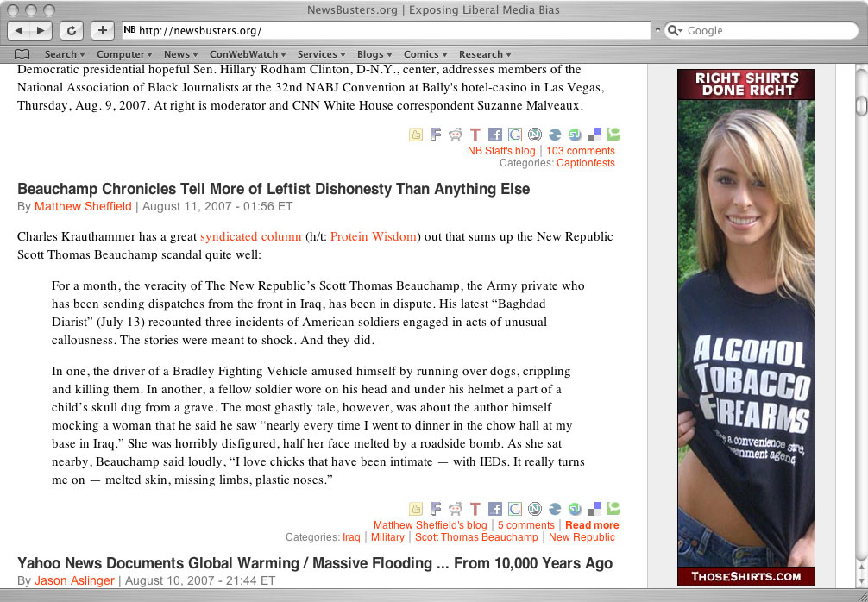Add a bookmark with the plus button

pyautogui.click(x=103, y=30)
